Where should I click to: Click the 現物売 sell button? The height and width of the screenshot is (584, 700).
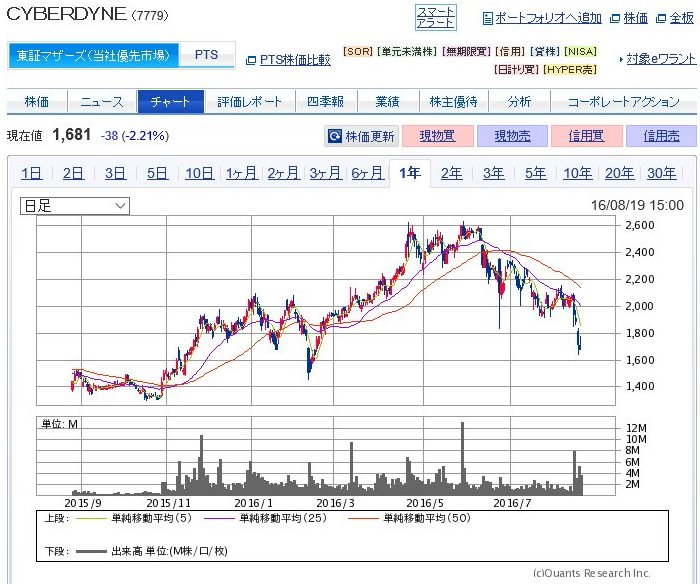[x=512, y=136]
